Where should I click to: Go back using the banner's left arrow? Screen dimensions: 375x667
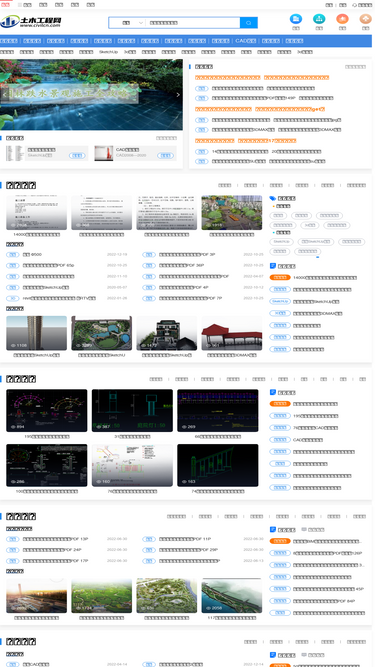pos(5,95)
